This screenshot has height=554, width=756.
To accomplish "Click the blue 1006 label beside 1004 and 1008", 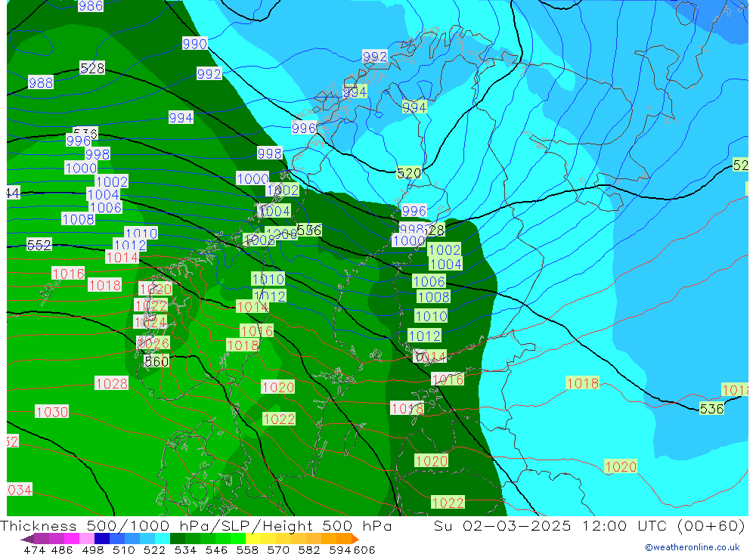I will [x=106, y=207].
